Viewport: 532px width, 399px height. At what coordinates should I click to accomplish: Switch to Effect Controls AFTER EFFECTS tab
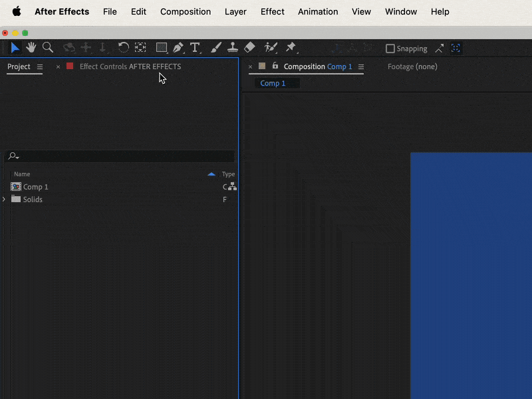tap(130, 66)
